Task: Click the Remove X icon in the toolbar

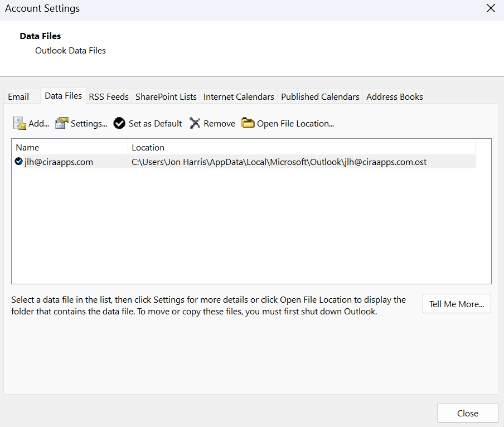Action: click(x=195, y=123)
